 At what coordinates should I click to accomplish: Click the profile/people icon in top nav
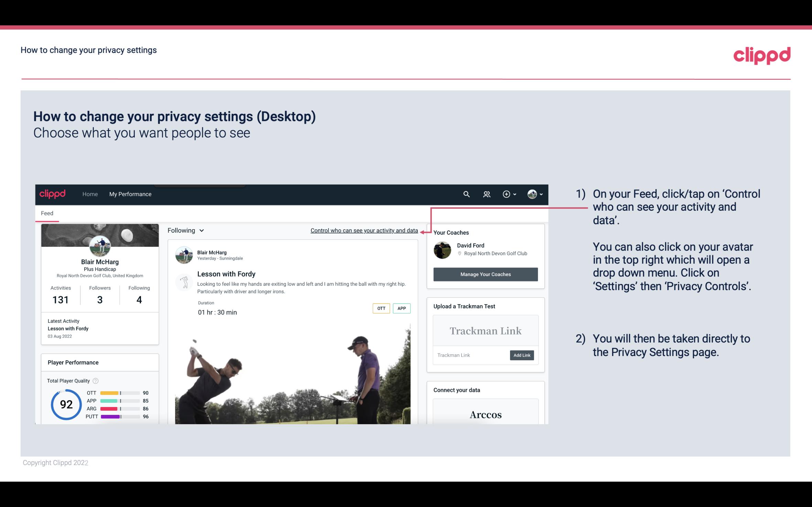486,194
